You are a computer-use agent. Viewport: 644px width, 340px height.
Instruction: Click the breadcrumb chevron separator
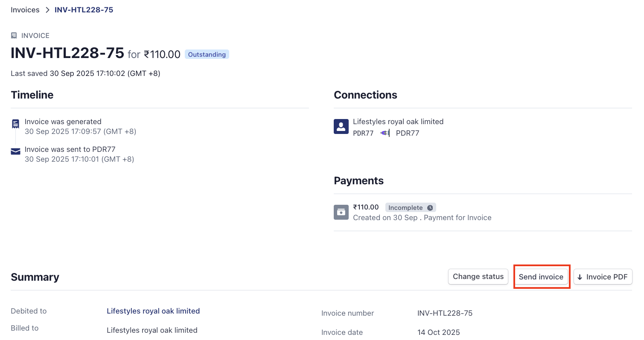point(47,10)
